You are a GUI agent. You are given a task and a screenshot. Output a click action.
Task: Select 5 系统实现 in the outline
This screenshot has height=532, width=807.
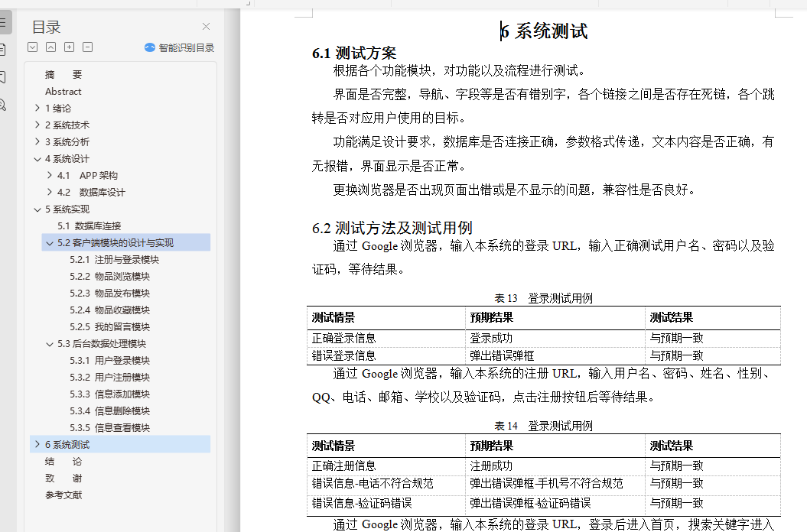click(67, 209)
